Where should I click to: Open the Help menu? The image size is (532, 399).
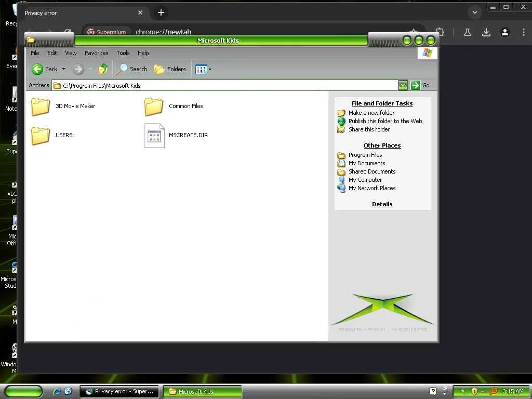pyautogui.click(x=143, y=53)
